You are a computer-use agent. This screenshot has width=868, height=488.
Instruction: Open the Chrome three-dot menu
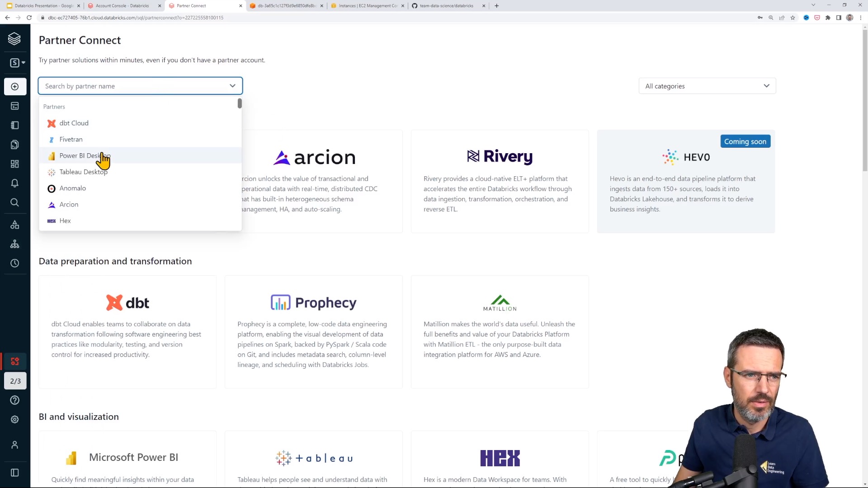860,18
